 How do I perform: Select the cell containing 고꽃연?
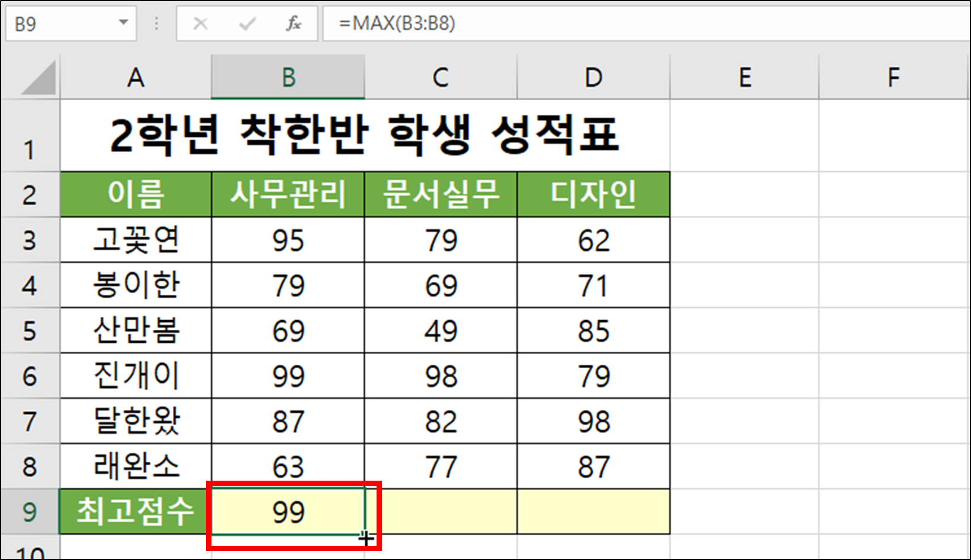point(135,240)
